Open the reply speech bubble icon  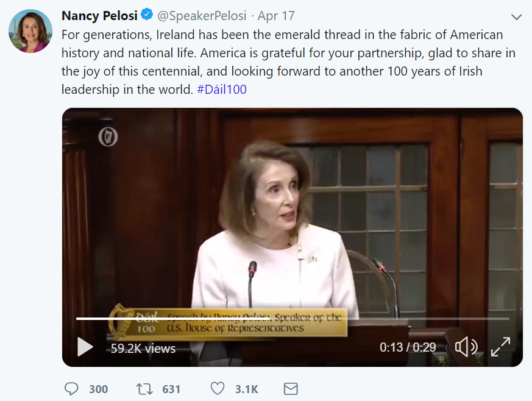71,389
